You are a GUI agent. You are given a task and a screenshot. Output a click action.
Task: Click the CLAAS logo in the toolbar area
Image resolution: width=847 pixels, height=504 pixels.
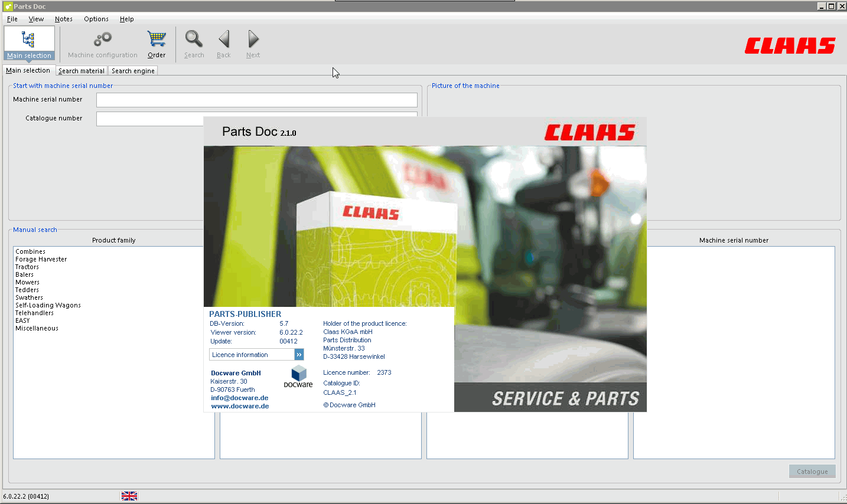pos(790,44)
